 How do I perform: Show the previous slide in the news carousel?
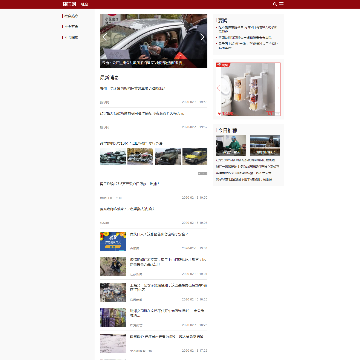tap(105, 37)
